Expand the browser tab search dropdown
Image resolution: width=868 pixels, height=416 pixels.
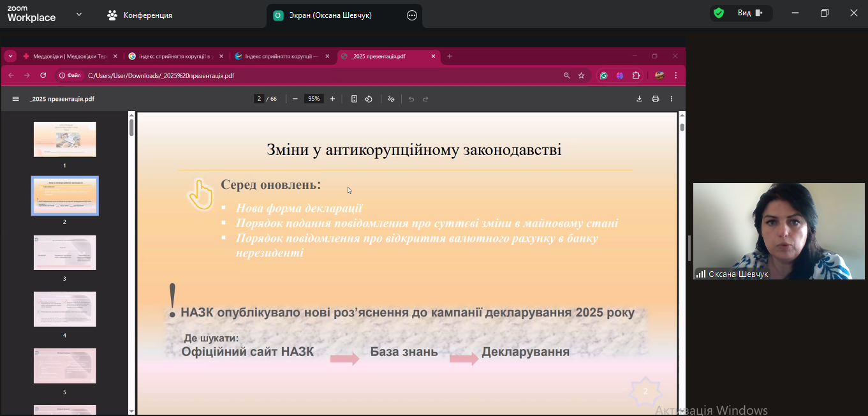click(x=10, y=56)
